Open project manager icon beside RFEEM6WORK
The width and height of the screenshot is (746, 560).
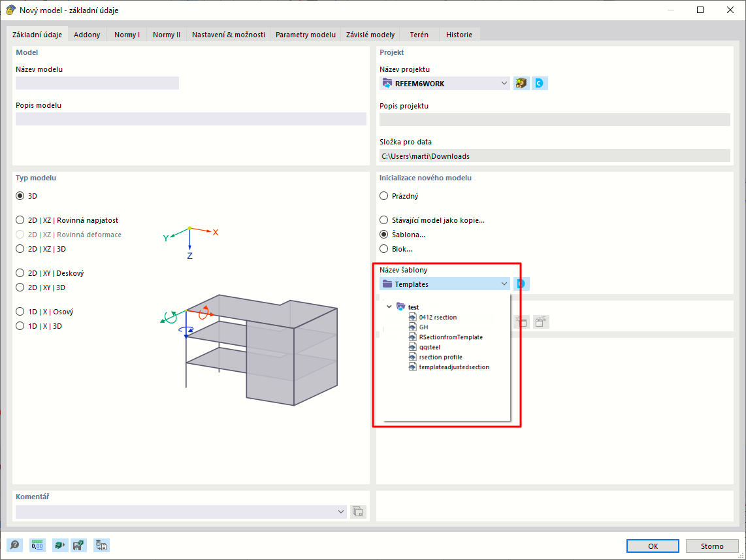click(521, 83)
